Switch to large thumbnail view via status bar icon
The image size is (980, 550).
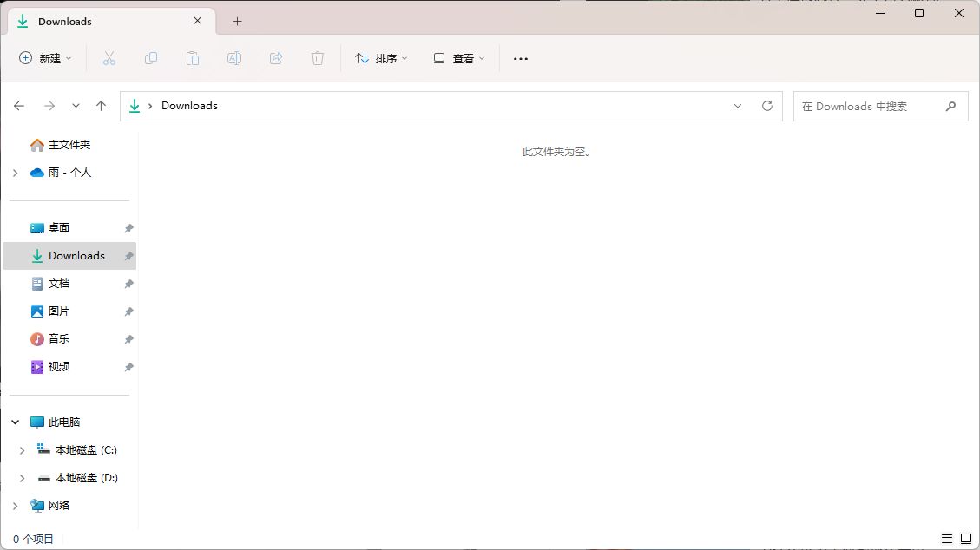(x=966, y=539)
